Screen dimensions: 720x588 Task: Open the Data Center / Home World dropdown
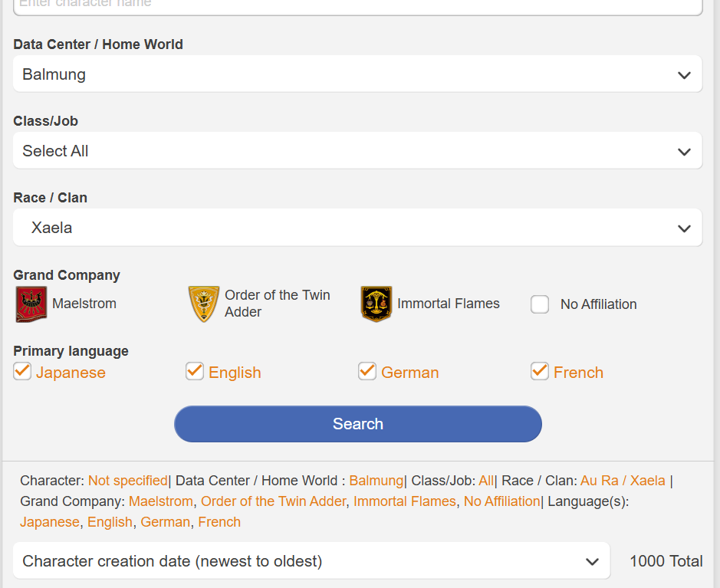tap(358, 74)
